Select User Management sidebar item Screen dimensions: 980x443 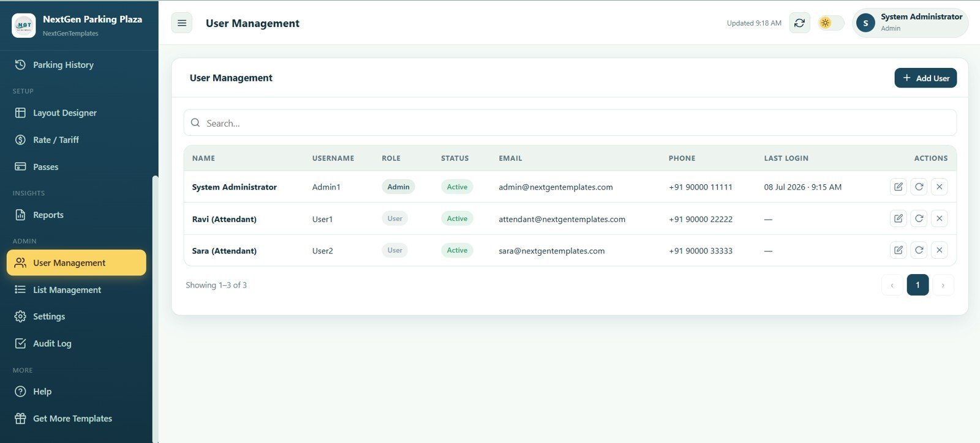coord(76,262)
